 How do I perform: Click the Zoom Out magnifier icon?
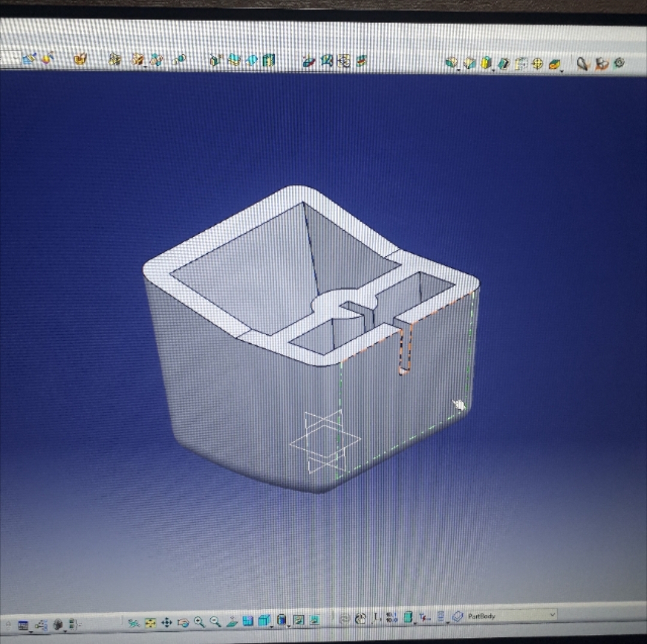pos(215,622)
